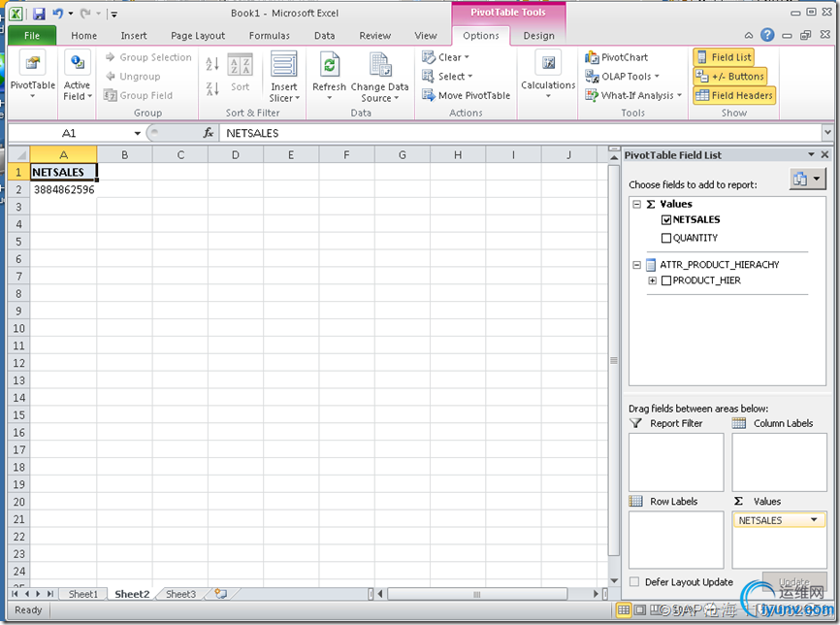Screen dimensions: 840x625
Task: Click the PivotTable button icon
Action: click(33, 63)
